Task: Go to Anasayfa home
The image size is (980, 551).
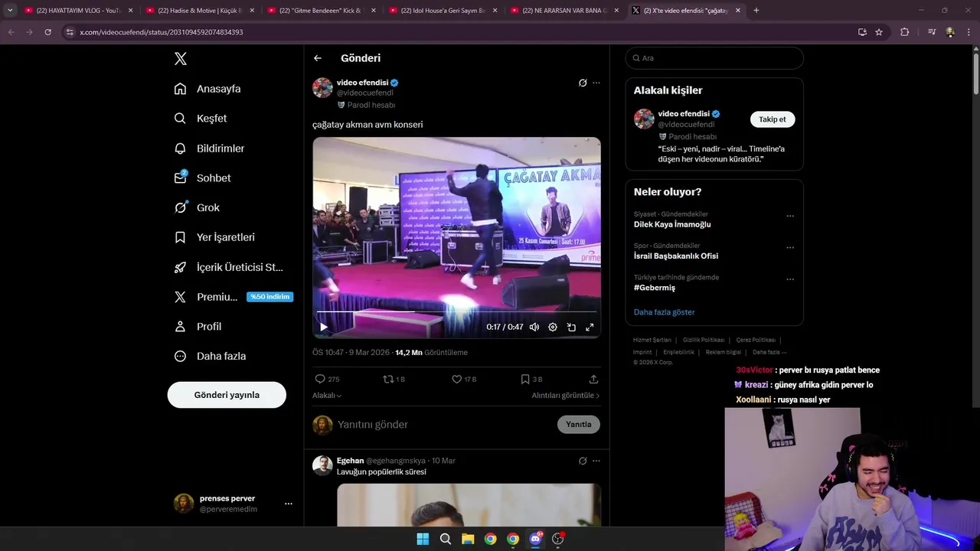Action: pyautogui.click(x=207, y=89)
